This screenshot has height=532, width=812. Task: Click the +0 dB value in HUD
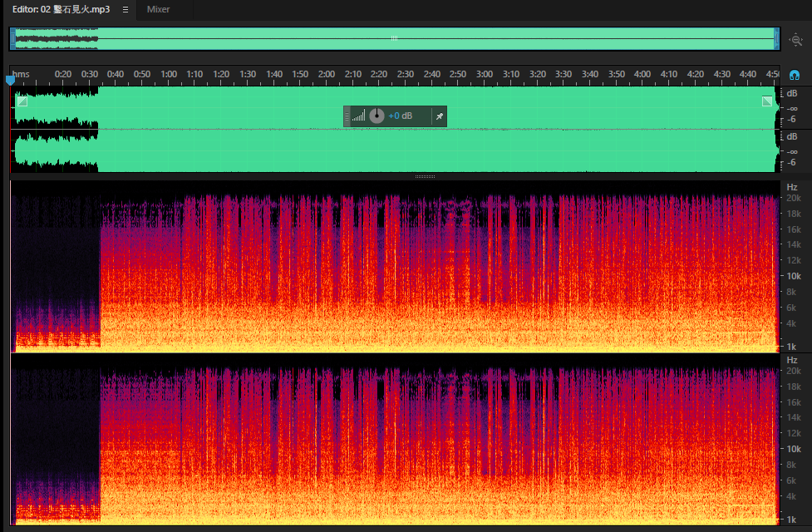[401, 116]
